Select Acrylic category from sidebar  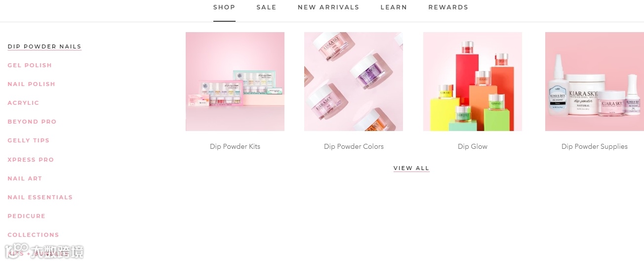pyautogui.click(x=23, y=103)
